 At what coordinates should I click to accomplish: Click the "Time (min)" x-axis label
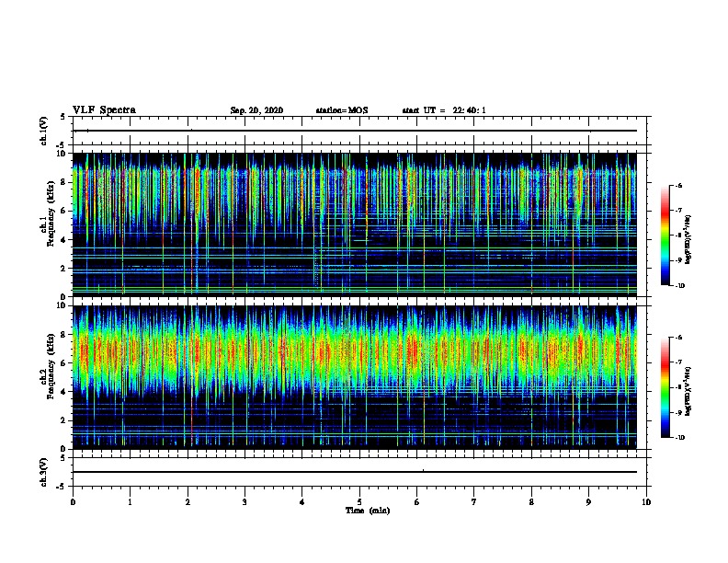(368, 511)
